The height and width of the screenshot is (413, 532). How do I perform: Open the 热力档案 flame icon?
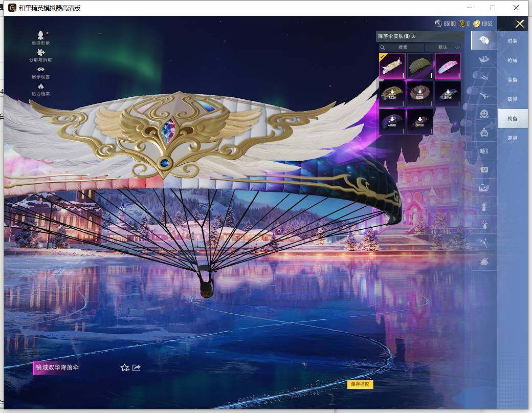(x=41, y=90)
